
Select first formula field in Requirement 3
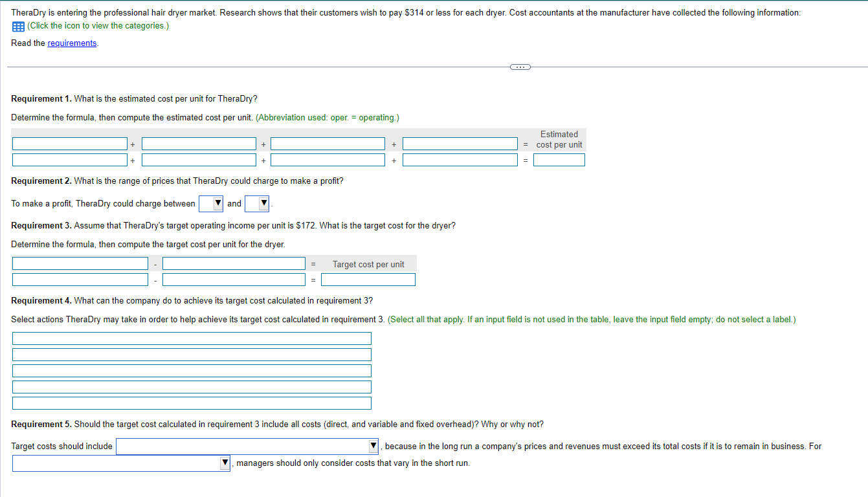[80, 263]
